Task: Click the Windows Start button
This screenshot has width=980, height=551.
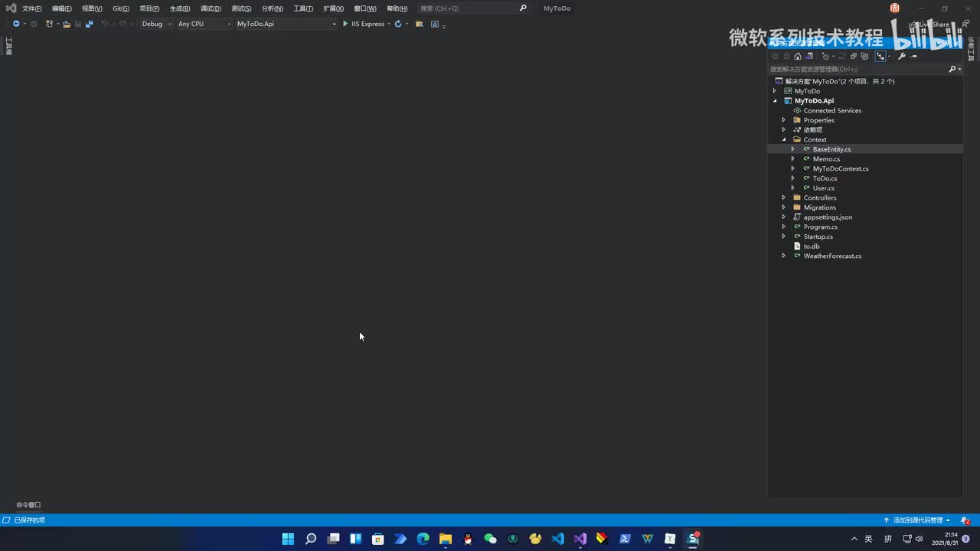Action: [x=288, y=539]
